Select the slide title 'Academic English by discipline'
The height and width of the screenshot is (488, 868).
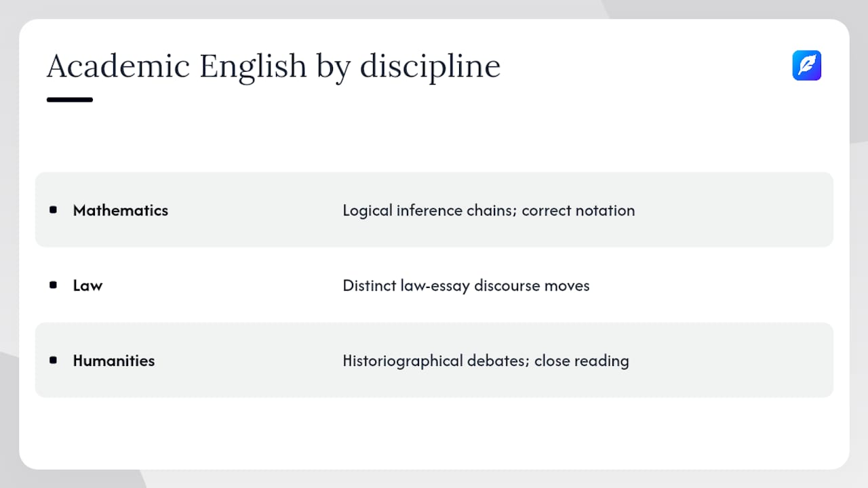(x=273, y=66)
